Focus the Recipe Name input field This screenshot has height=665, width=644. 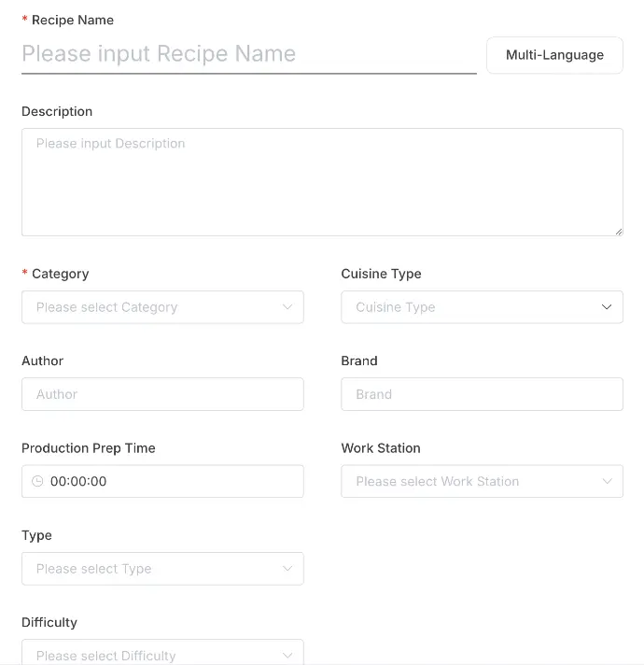[248, 54]
